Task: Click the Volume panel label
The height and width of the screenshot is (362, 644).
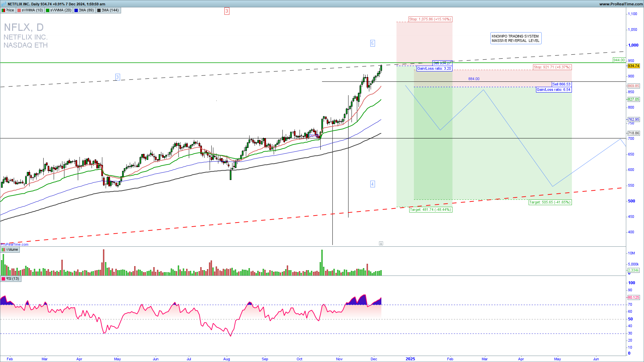Action: pos(10,249)
